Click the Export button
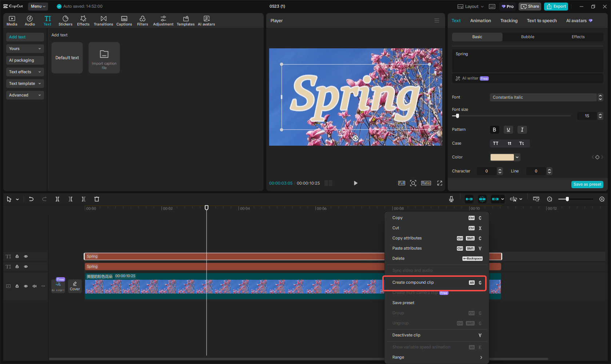The image size is (611, 364). 556,7
